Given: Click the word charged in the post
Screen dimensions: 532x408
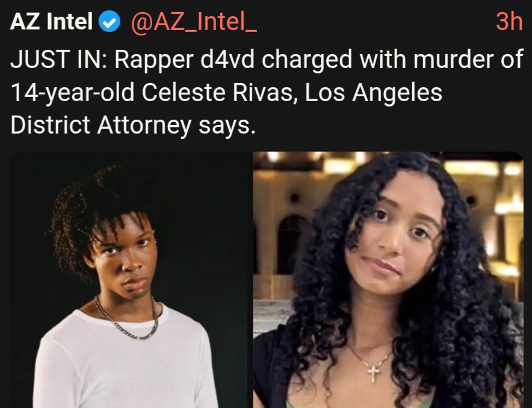Looking at the screenshot, I should tap(307, 60).
